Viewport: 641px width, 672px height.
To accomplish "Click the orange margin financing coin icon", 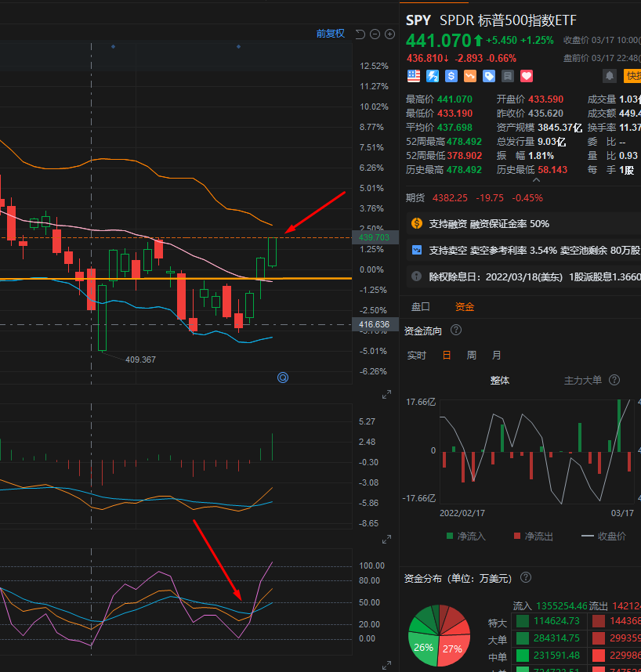I will 417,223.
